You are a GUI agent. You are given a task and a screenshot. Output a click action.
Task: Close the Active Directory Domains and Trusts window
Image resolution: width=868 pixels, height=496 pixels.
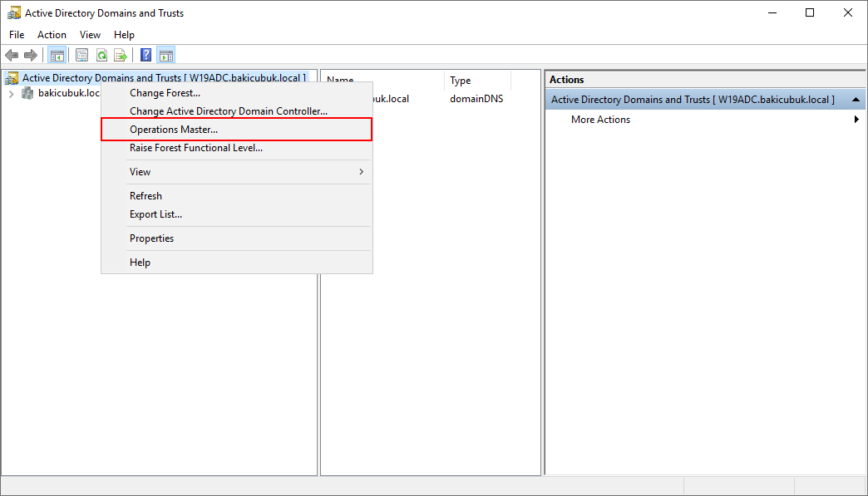pyautogui.click(x=847, y=12)
